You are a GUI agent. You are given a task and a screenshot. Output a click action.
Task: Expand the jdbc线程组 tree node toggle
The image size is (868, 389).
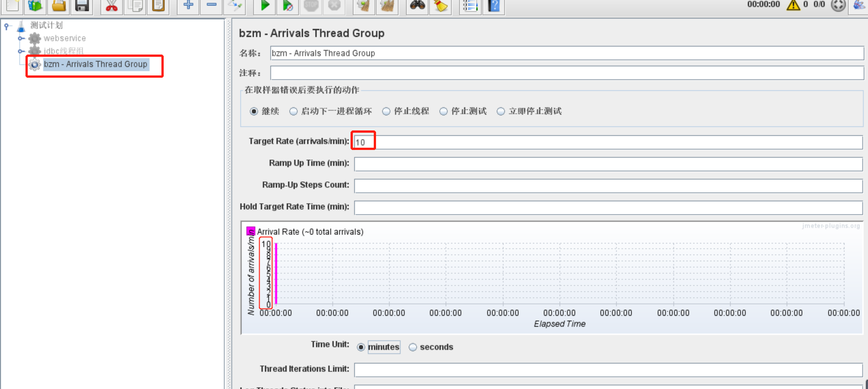tap(21, 51)
